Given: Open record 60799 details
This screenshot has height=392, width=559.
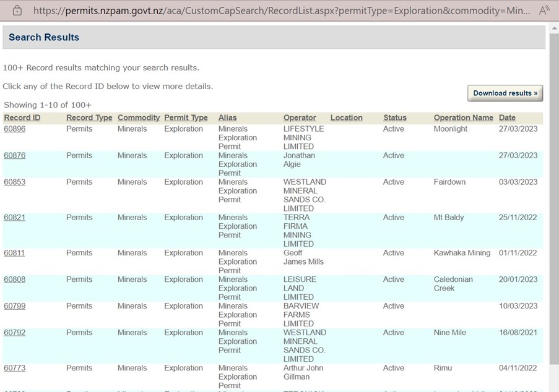Looking at the screenshot, I should 15,306.
